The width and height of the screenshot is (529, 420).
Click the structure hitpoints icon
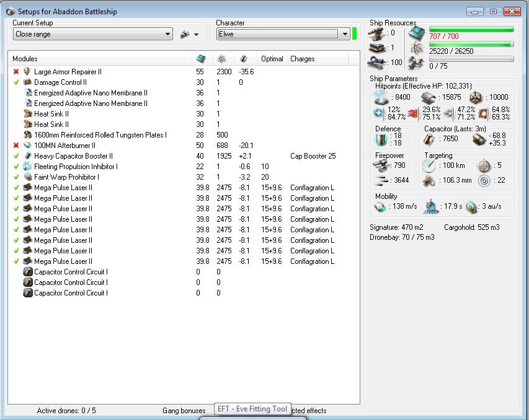475,97
